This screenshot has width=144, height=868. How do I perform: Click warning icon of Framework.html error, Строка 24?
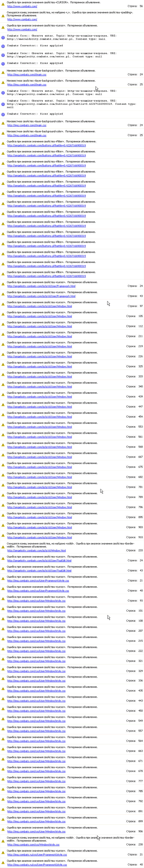tap(3, 284)
